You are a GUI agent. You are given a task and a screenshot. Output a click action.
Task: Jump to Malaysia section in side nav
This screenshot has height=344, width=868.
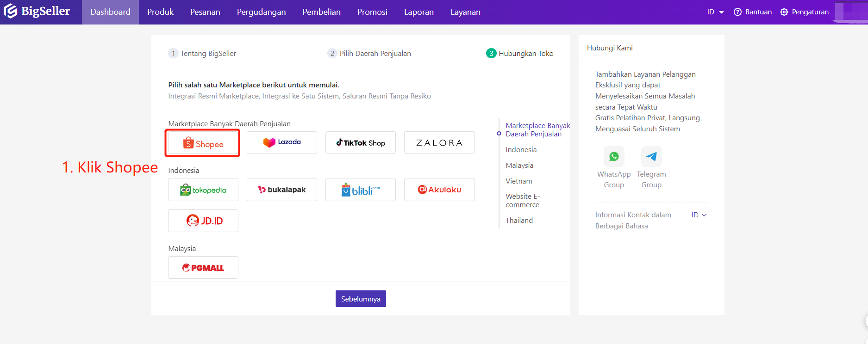coord(519,166)
